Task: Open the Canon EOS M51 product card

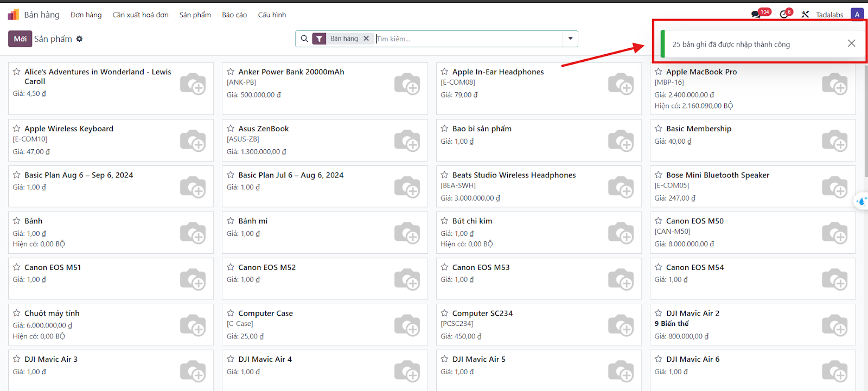Action: click(111, 279)
